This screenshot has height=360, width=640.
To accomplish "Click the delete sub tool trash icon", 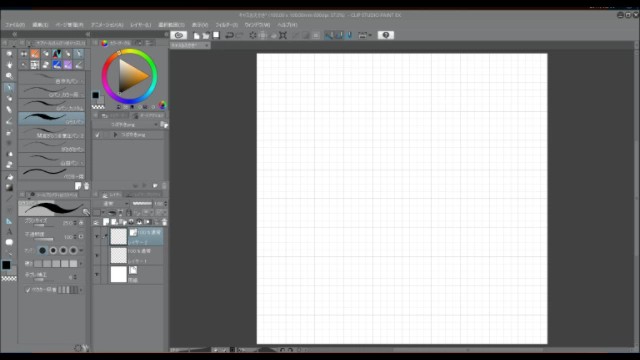I will (87, 186).
